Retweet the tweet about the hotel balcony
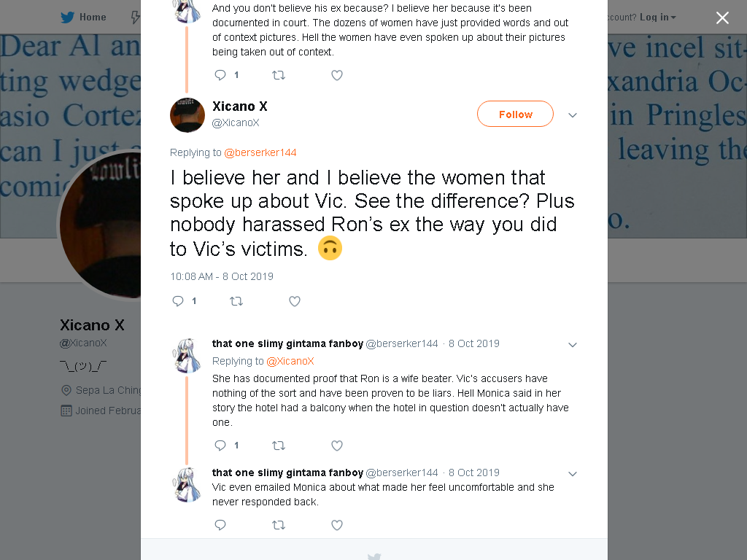747x560 pixels. click(x=278, y=446)
